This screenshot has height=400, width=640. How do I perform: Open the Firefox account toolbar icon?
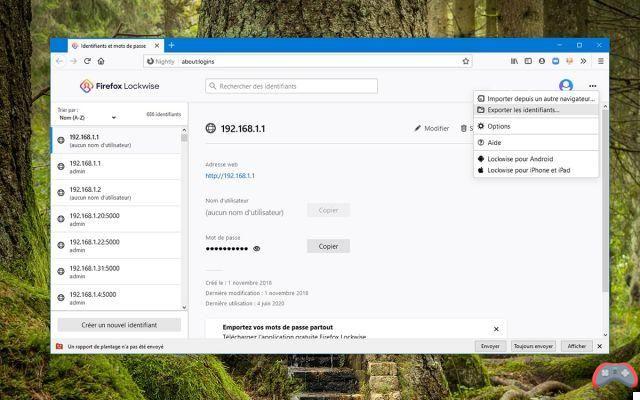coord(542,61)
